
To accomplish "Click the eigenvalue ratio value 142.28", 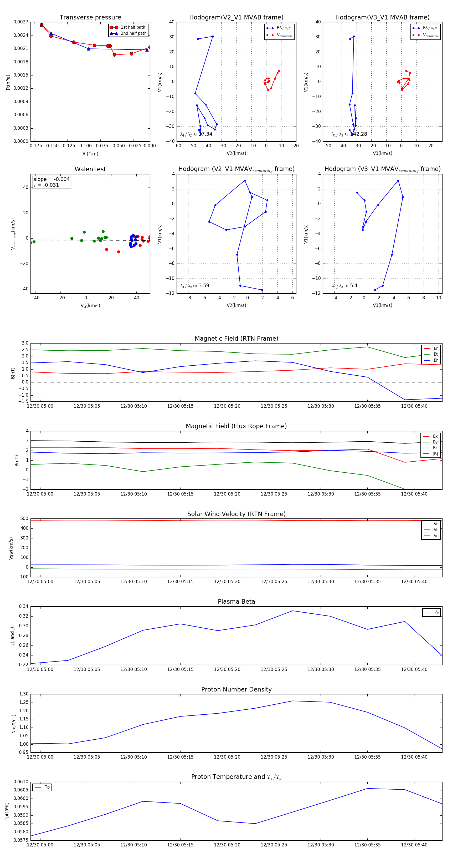I will [x=358, y=134].
